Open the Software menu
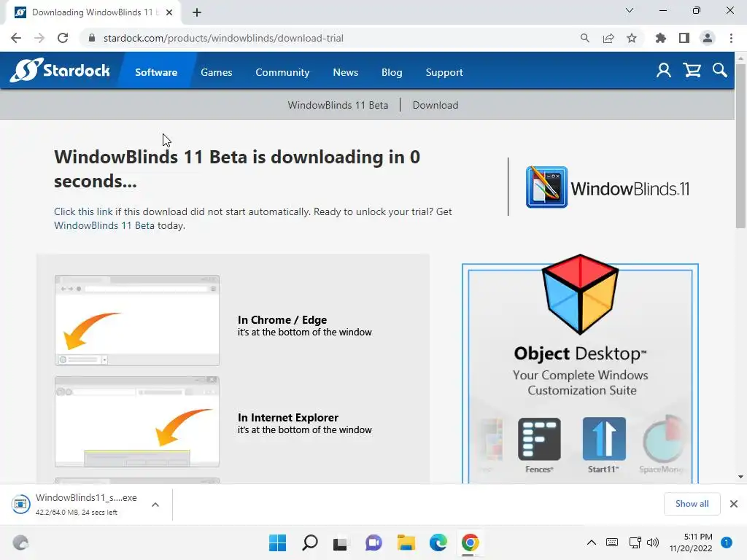 [x=156, y=72]
